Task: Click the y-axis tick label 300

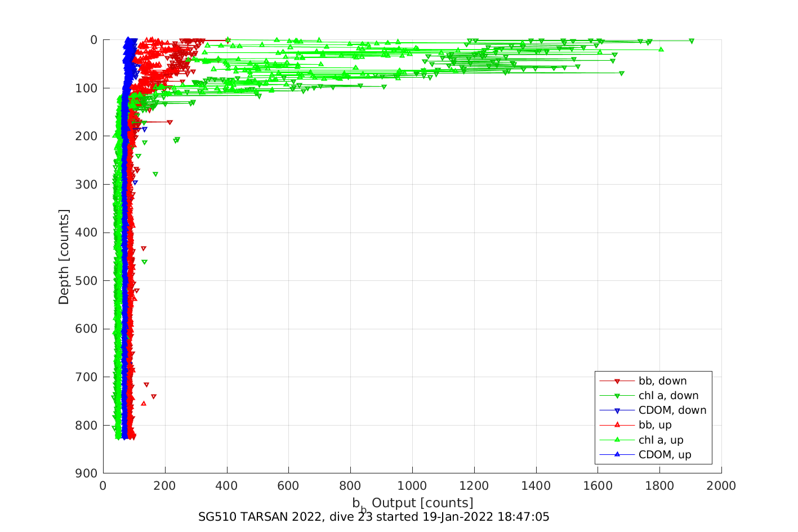Action: tap(87, 185)
